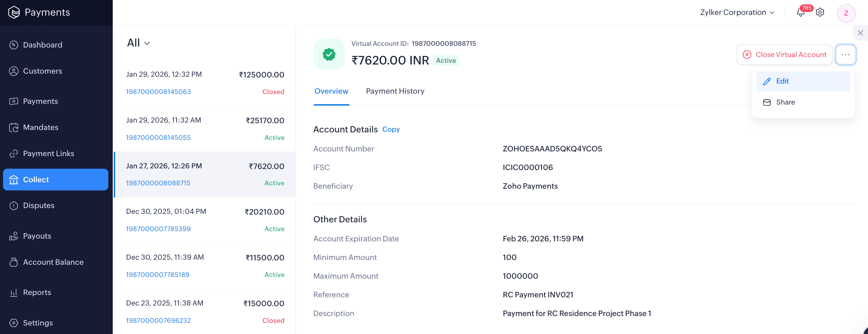
Task: Open Mandates from the sidebar
Action: click(40, 127)
